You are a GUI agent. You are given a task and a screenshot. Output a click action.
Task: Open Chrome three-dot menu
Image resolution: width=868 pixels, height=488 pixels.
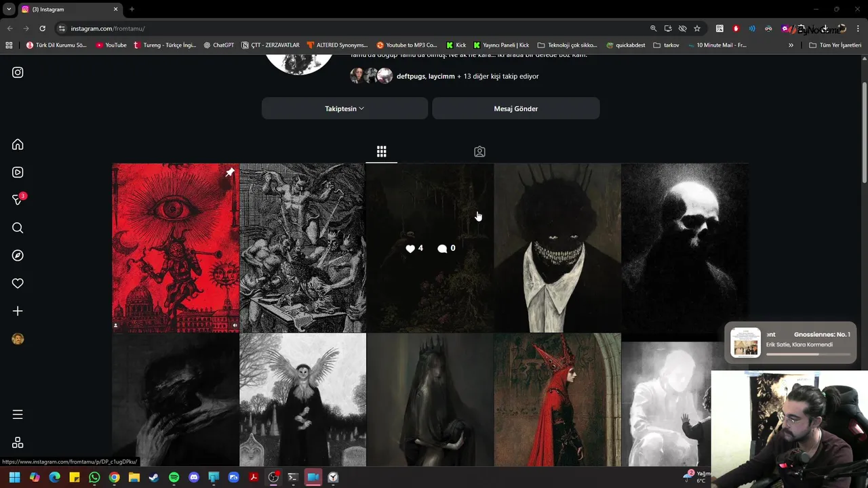[859, 28]
